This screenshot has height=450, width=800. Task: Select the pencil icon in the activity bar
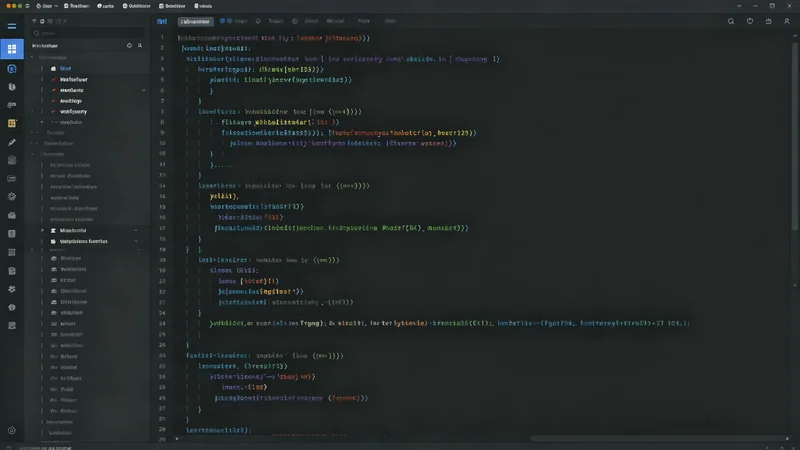click(x=12, y=142)
